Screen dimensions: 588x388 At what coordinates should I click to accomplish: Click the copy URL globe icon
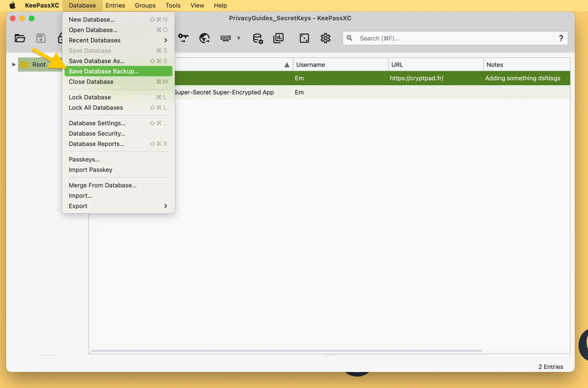point(204,38)
